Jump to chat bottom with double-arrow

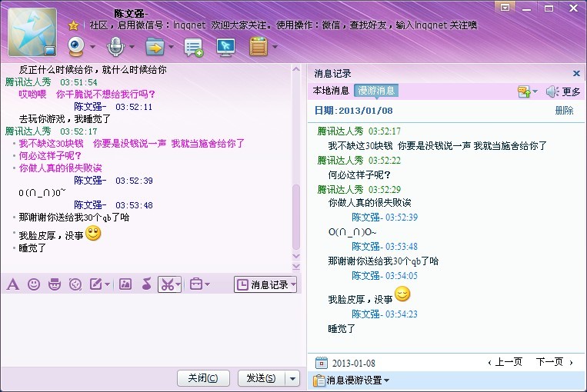295,266
